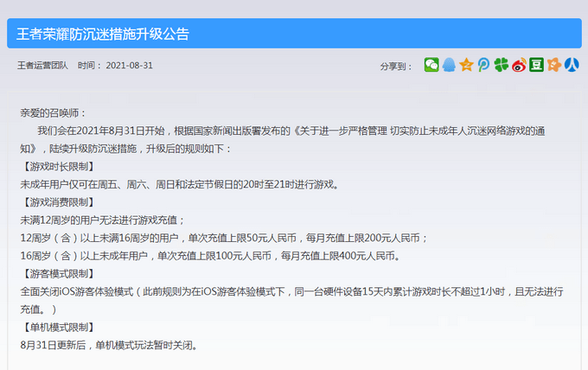
Task: Click the paragraph starting 我们会在2021年8月31日开始
Action: coord(283,139)
